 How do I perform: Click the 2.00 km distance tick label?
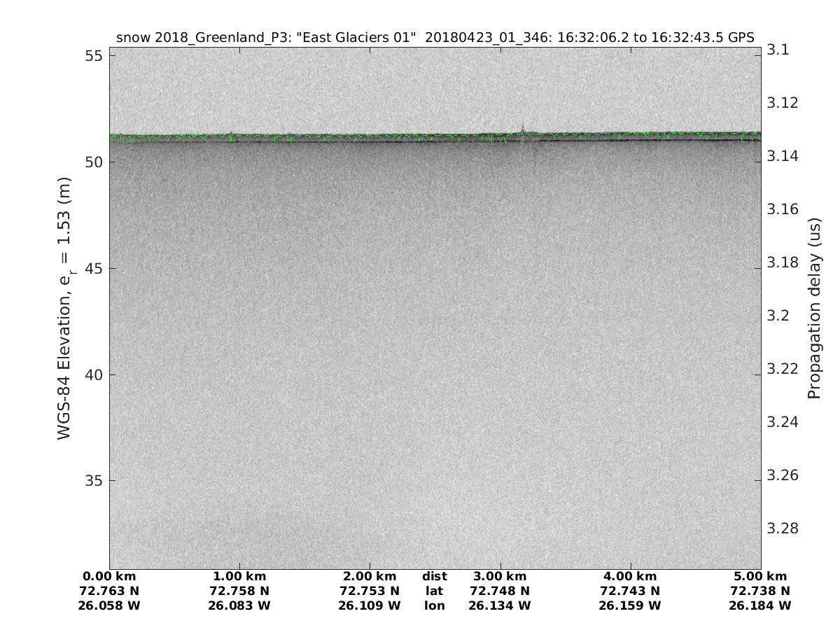370,577
